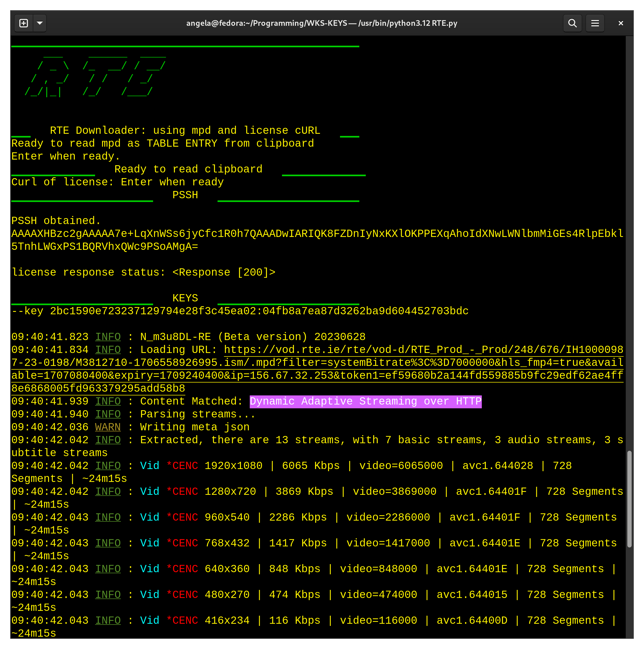Click the window title text
The image size is (644, 649).
321,23
